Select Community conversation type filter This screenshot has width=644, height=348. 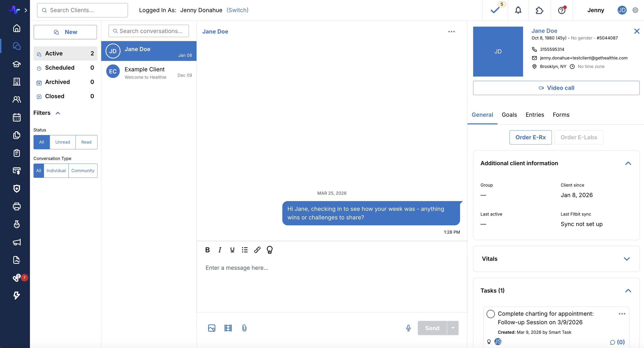[83, 170]
